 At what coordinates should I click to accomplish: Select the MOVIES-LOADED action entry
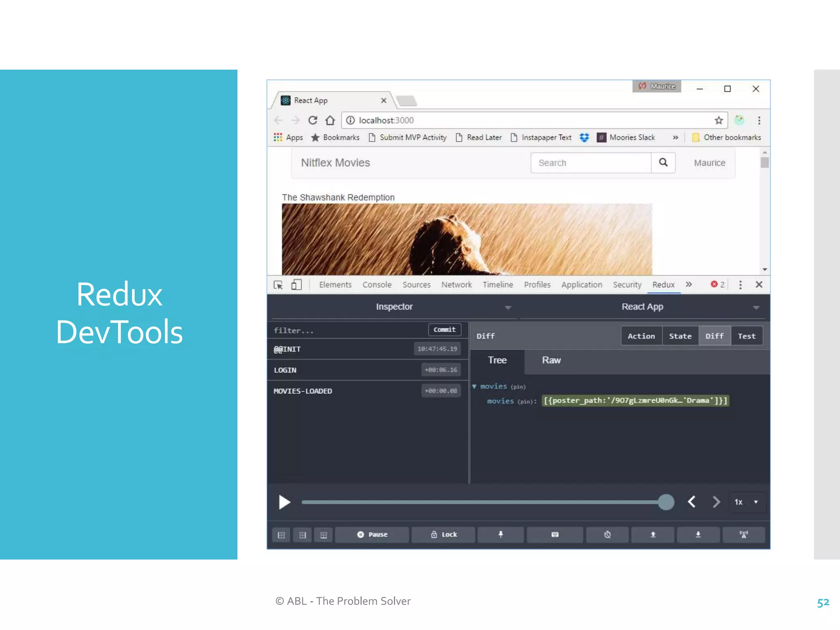[303, 391]
